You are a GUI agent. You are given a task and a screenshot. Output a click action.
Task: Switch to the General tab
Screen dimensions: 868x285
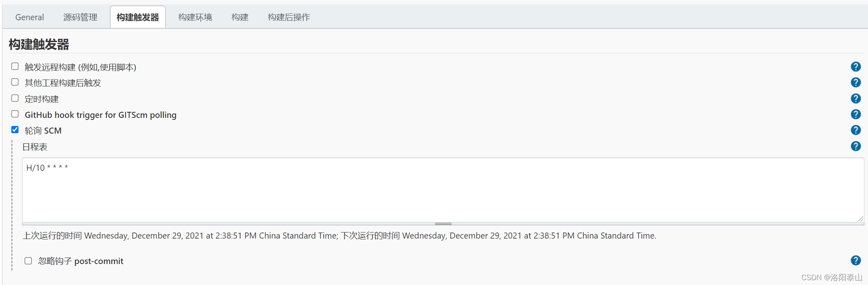29,17
